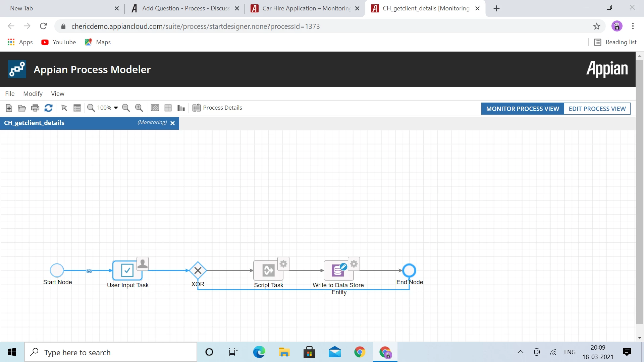Reload the current page
644x362 pixels.
click(x=43, y=26)
